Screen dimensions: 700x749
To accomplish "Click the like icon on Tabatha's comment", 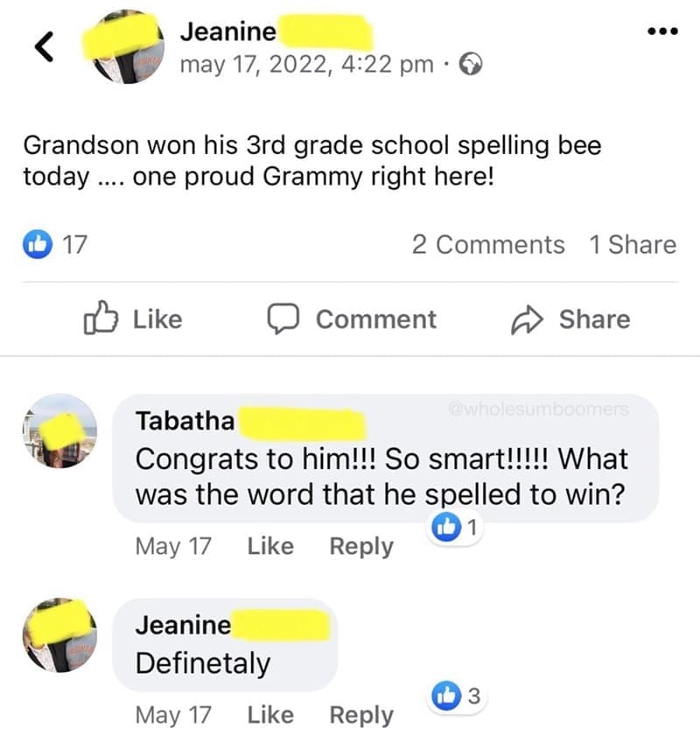I will pos(449,525).
